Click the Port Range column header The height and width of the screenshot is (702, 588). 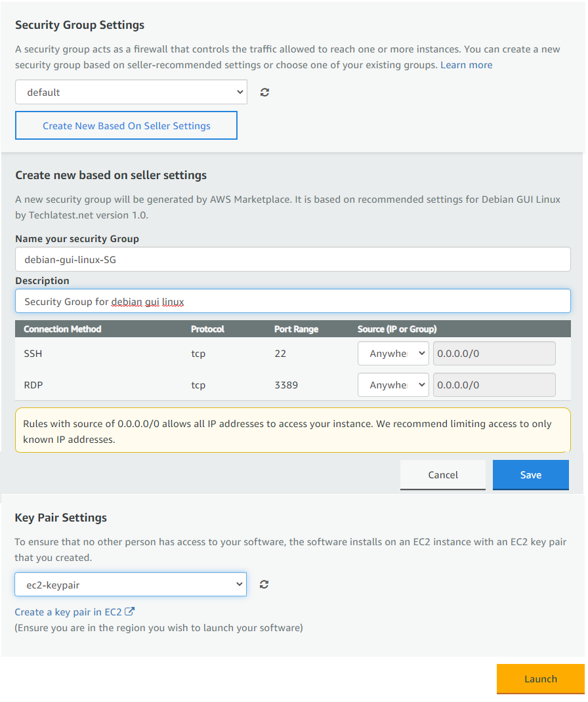click(x=297, y=329)
